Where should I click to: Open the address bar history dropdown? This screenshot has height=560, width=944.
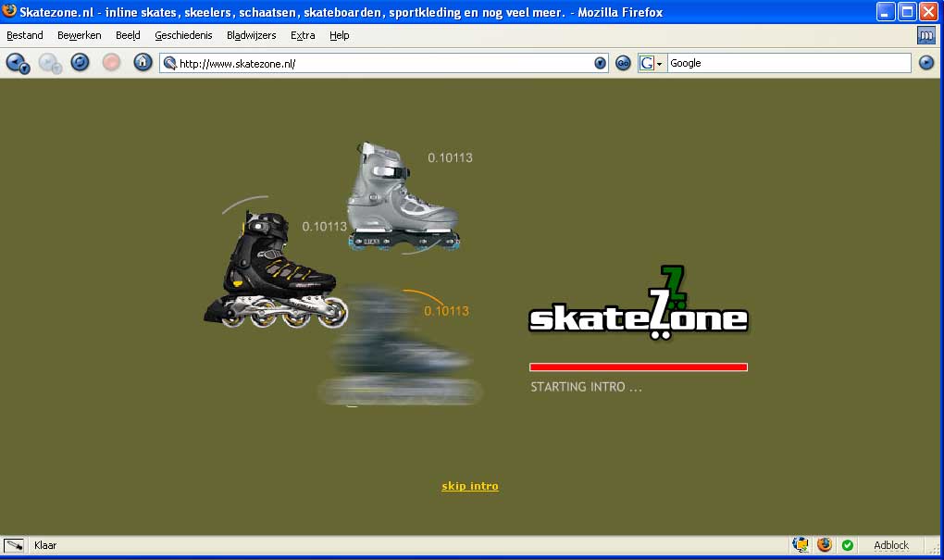[600, 63]
